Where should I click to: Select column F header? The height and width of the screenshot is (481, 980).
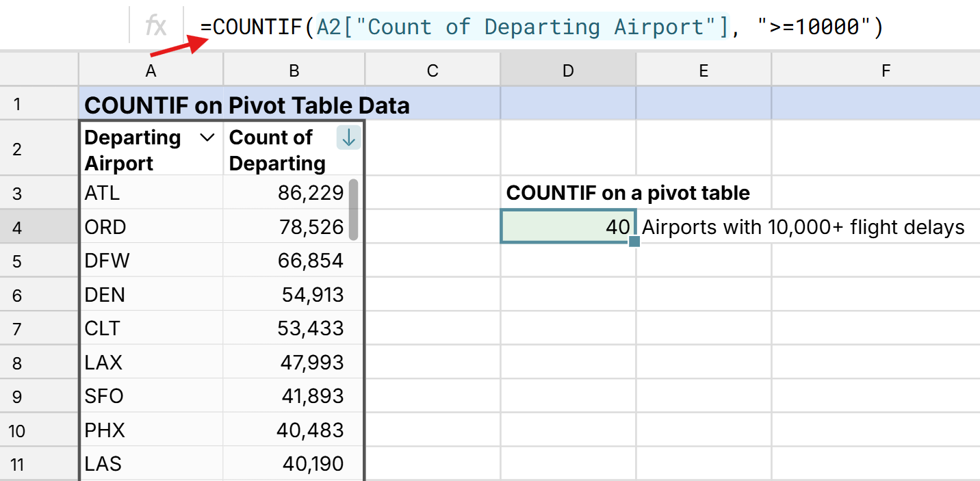(x=885, y=69)
